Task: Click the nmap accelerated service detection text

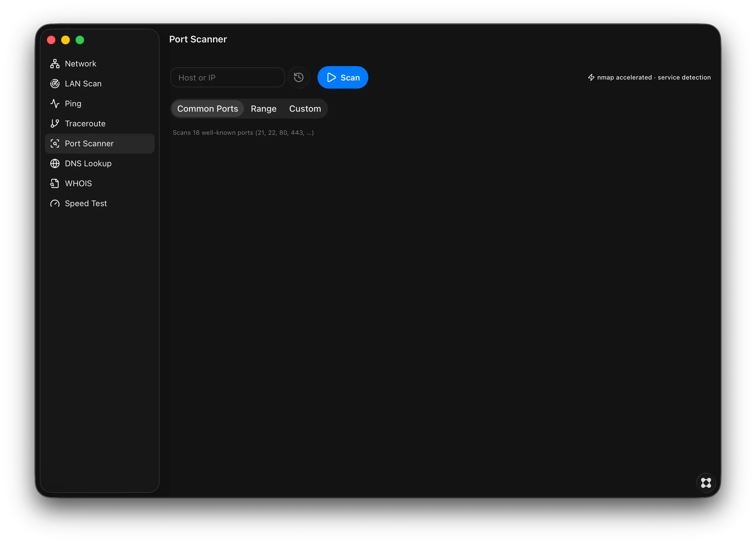Action: 654,78
